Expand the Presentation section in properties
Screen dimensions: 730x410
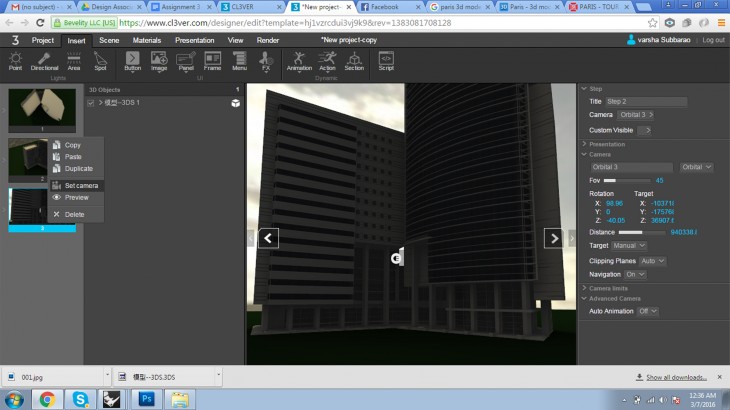coord(607,144)
